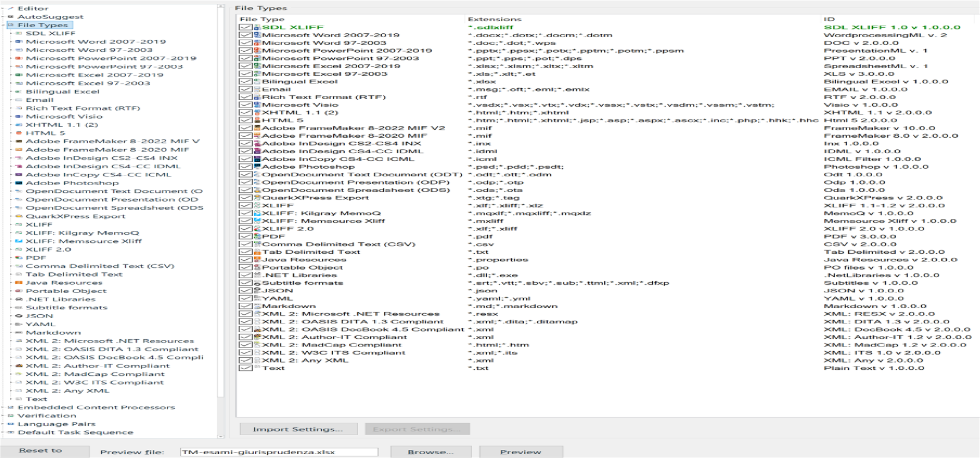The height and width of the screenshot is (458, 980).
Task: Expand the Editor tree node
Action: [x=3, y=9]
